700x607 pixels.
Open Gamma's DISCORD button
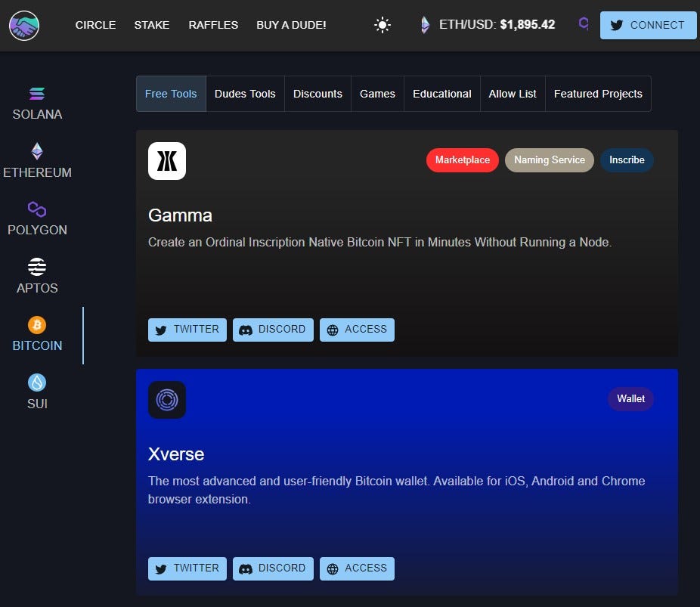tap(273, 330)
